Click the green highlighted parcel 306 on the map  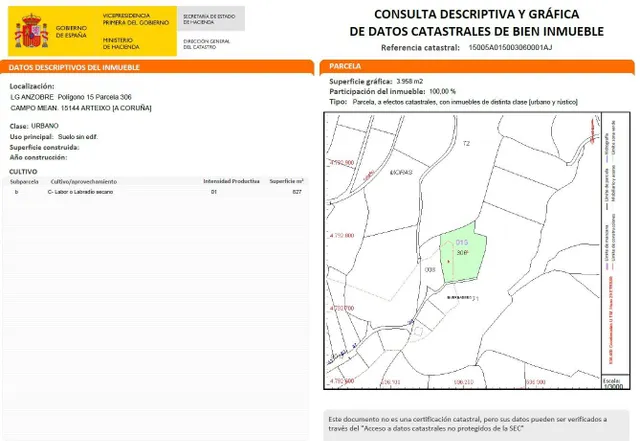[x=463, y=253]
